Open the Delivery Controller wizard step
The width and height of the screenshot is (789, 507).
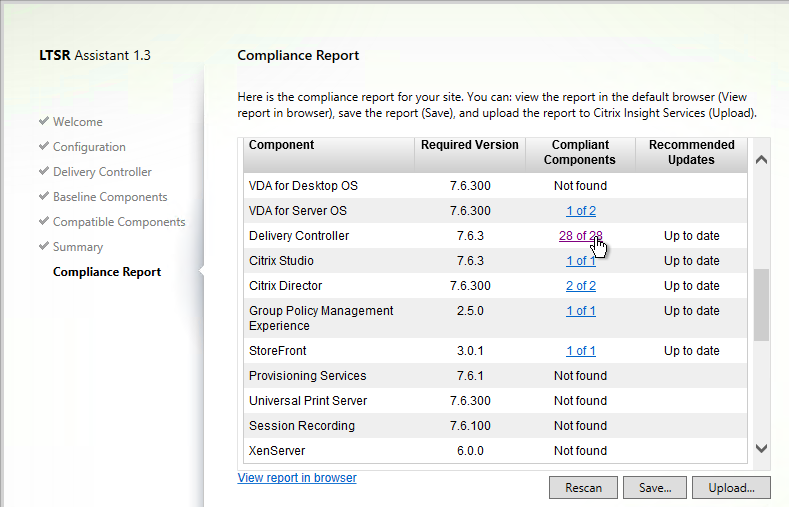coord(102,172)
